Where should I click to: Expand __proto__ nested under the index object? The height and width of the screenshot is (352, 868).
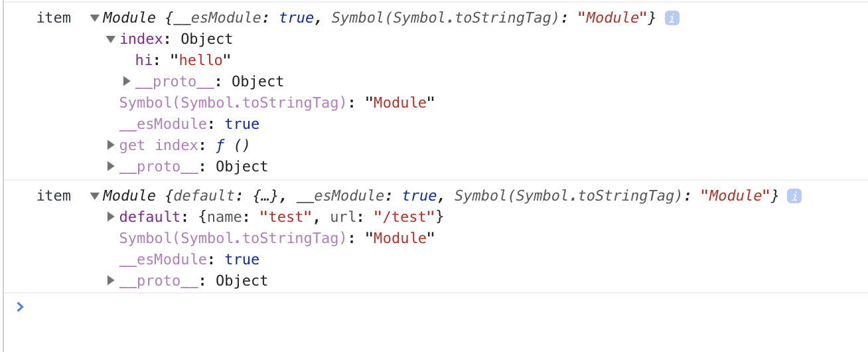click(127, 82)
